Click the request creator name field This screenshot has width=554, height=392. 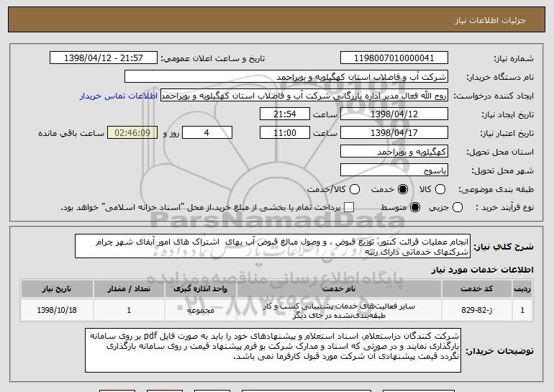pyautogui.click(x=304, y=96)
